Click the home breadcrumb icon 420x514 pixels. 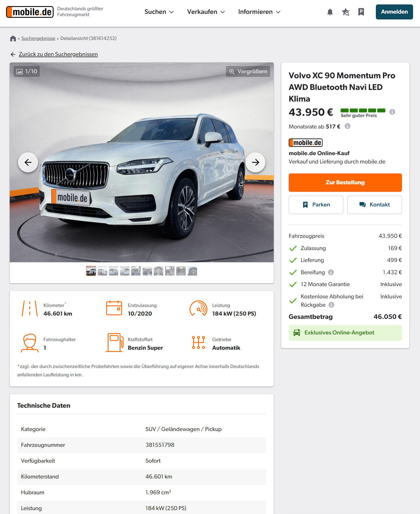coord(13,38)
